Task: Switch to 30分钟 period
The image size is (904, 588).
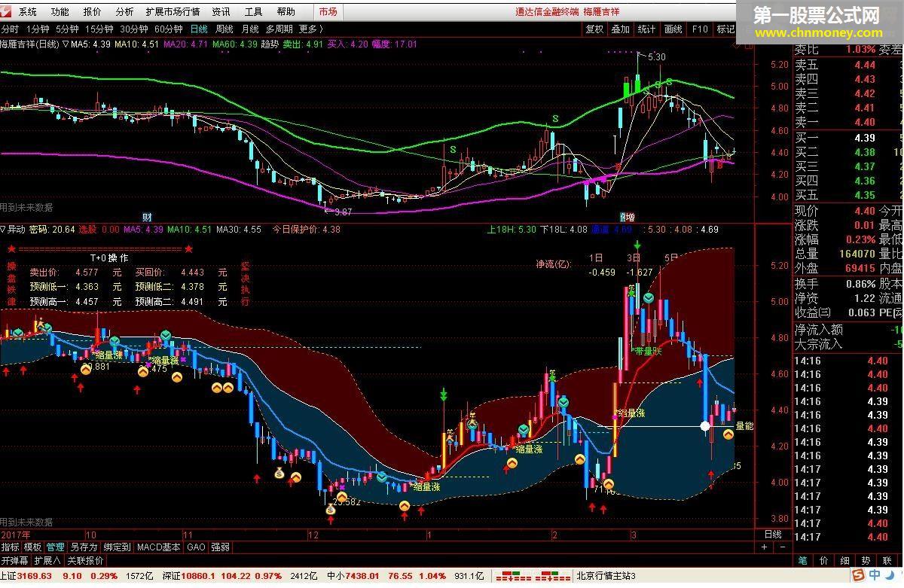Action: [134, 29]
